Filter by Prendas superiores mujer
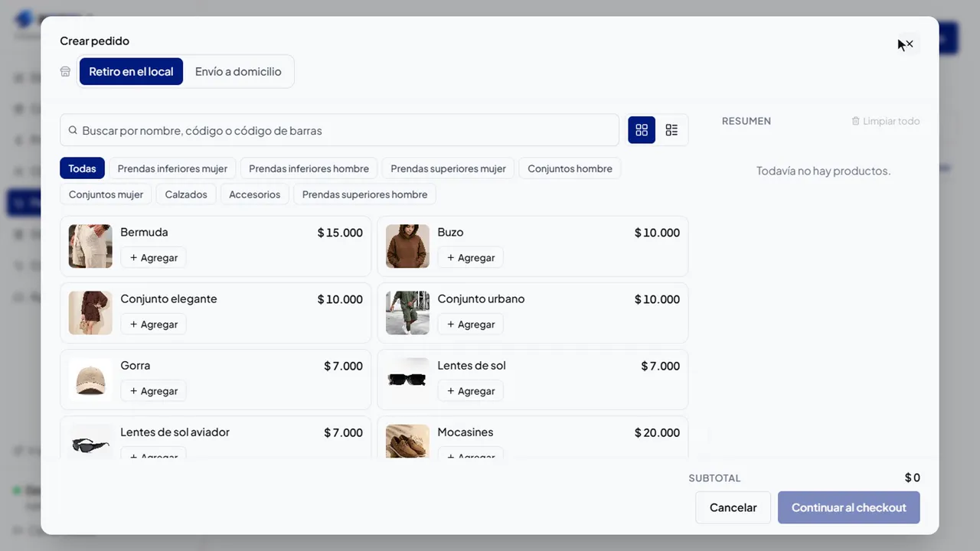Viewport: 980px width, 551px height. 448,168
